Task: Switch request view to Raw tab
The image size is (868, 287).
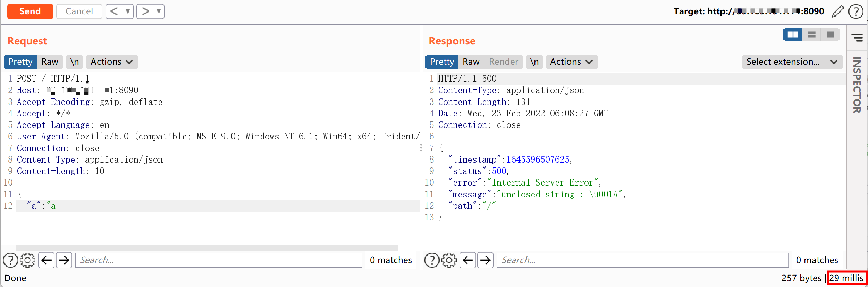Action: pos(50,62)
